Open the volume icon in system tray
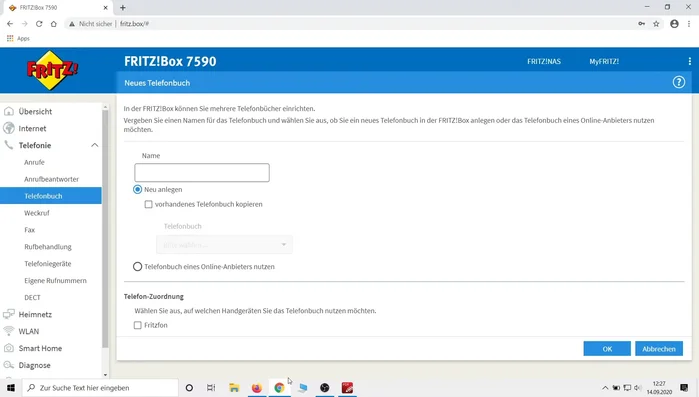The image size is (699, 397). point(637,388)
